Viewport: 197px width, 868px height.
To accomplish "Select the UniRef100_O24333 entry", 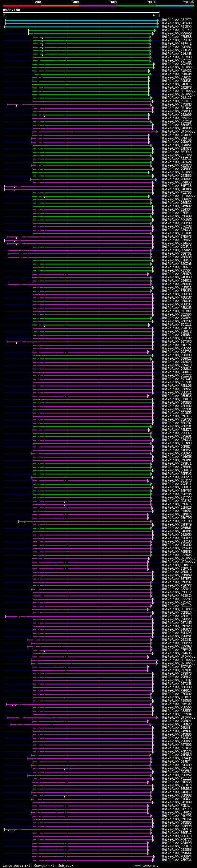I will (x=177, y=440).
